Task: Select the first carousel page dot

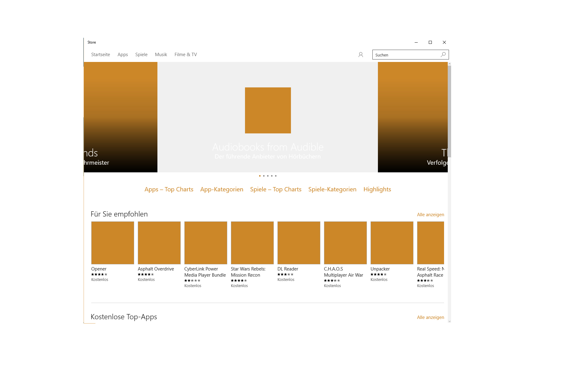Action: click(x=260, y=176)
